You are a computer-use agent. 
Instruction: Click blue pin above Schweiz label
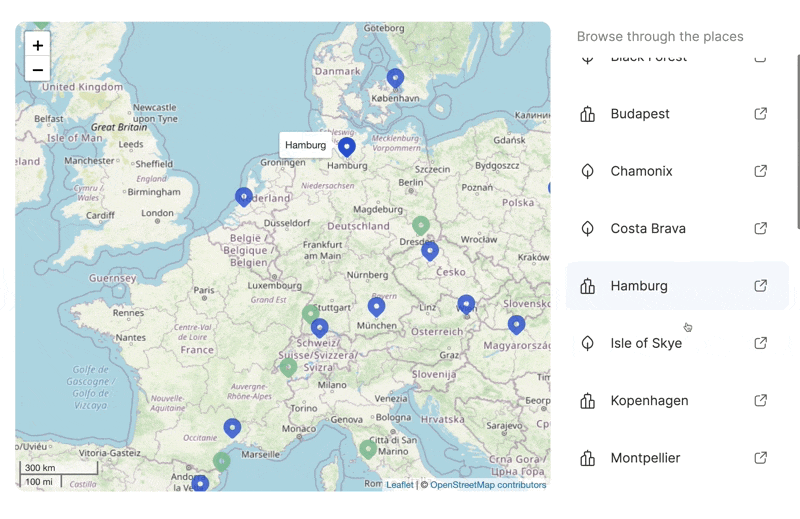[319, 328]
